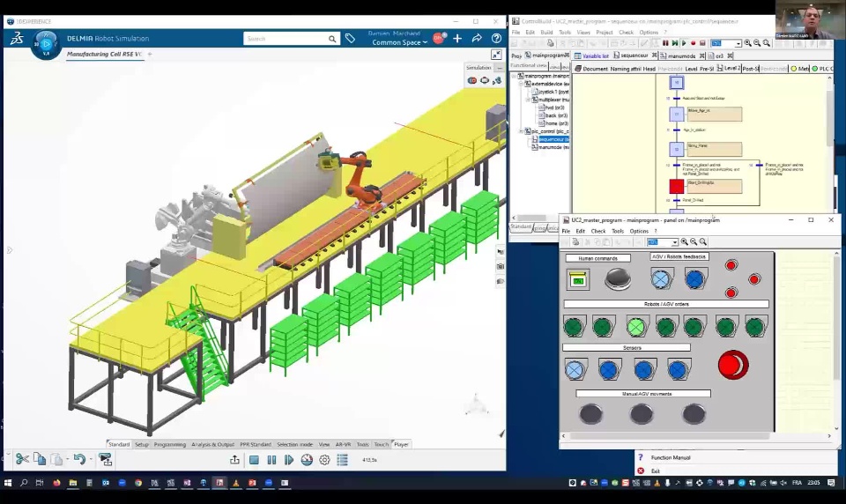Click the search magnifier in DELMIA top bar

click(332, 39)
